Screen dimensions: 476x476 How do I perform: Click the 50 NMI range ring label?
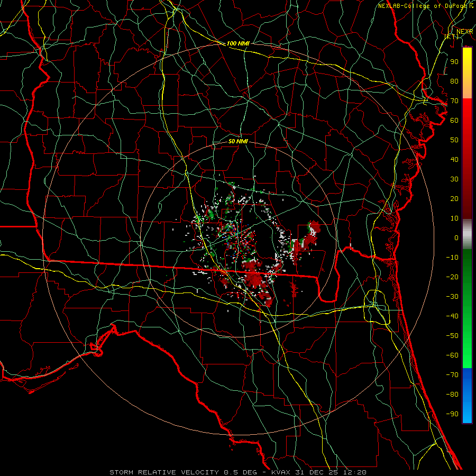click(238, 141)
